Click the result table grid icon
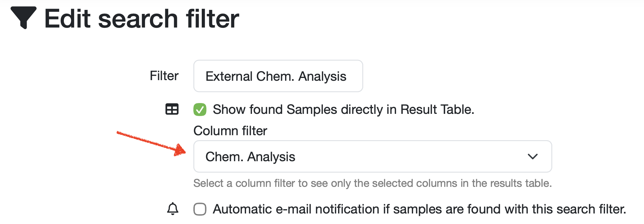 tap(172, 109)
